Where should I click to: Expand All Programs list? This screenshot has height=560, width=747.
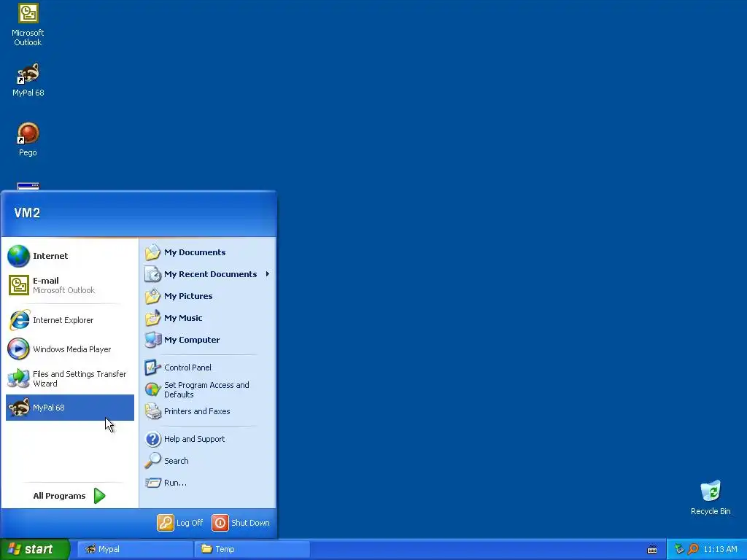pos(69,496)
